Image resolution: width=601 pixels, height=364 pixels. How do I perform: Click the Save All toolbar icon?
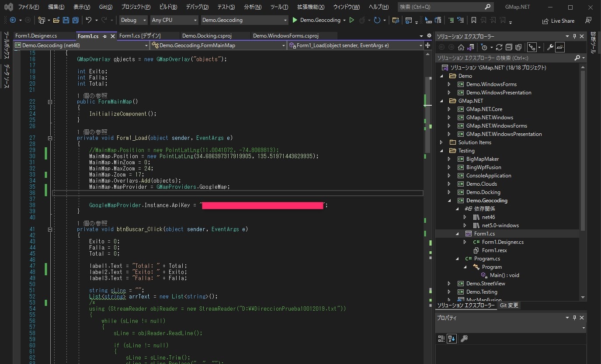75,20
